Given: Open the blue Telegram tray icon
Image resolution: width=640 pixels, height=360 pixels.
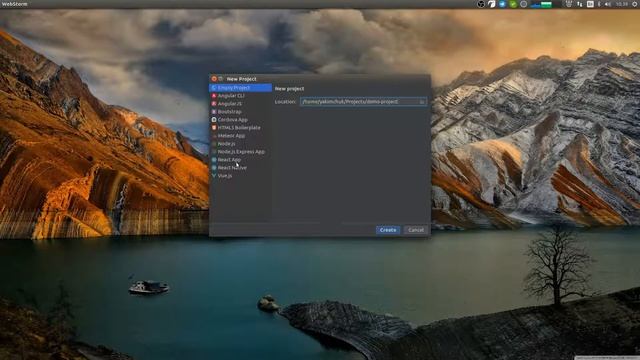Looking at the screenshot, I should (502, 4).
